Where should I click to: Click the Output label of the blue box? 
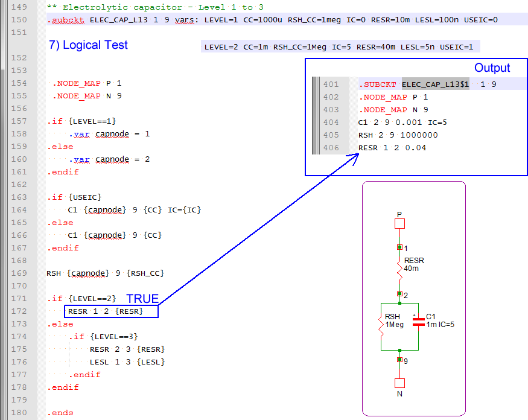click(492, 68)
